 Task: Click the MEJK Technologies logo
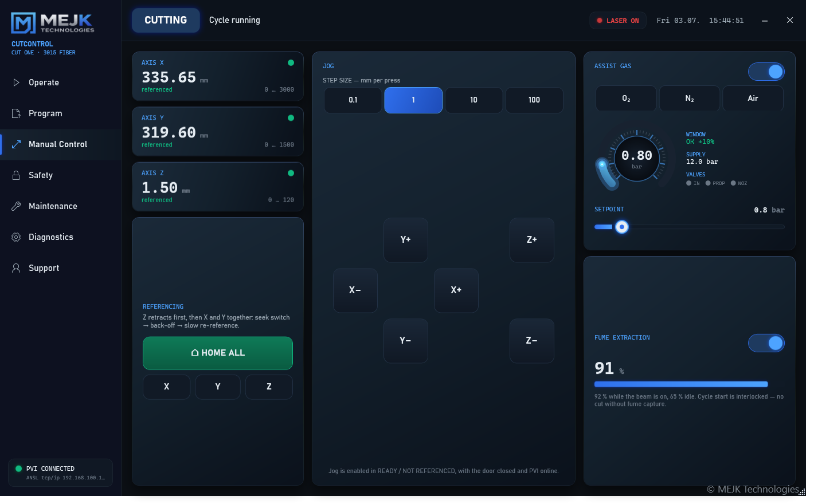pos(52,23)
